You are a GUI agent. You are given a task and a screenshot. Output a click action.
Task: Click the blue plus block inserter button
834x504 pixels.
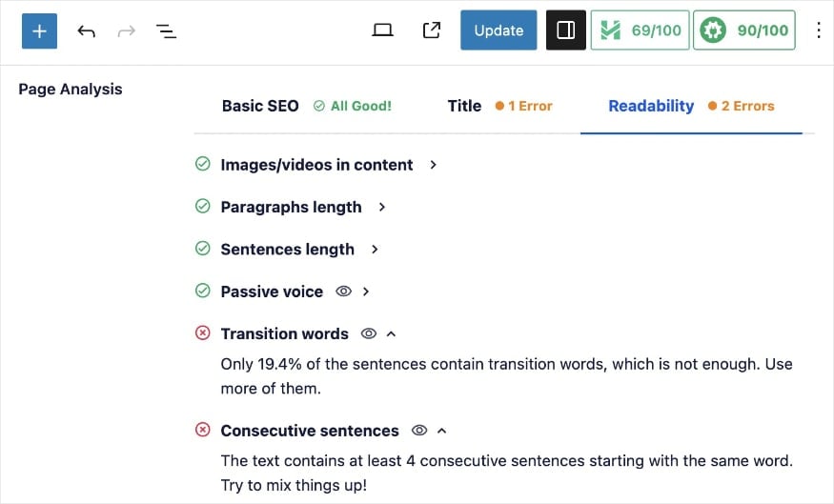click(x=39, y=30)
